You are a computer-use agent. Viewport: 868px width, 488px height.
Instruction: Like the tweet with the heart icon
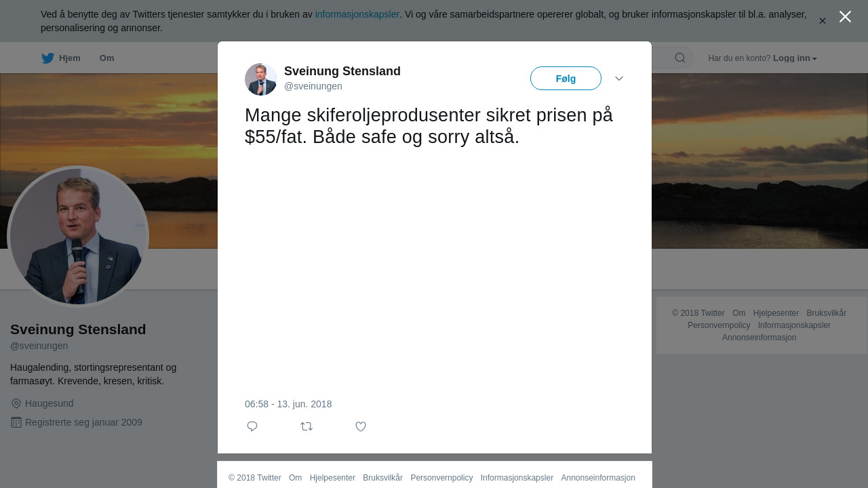pyautogui.click(x=361, y=426)
